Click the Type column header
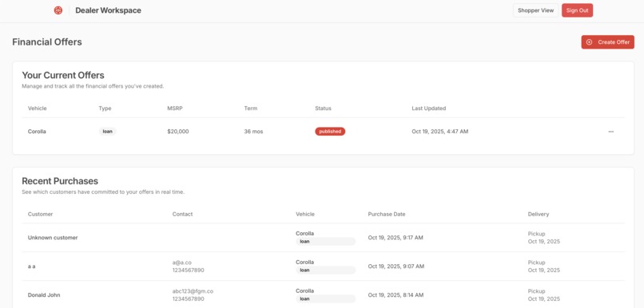Screen dimensions: 644x308 pyautogui.click(x=105, y=109)
